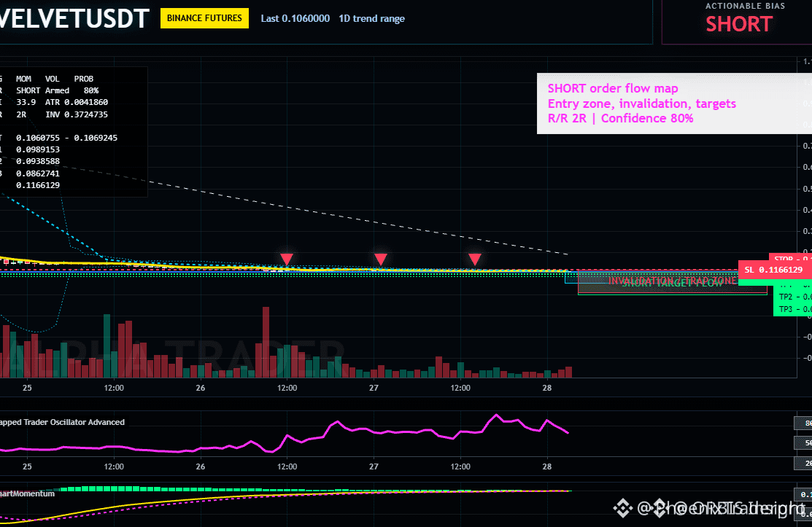
Task: Click the red triangle marker near 26 12:00
Action: coord(287,259)
